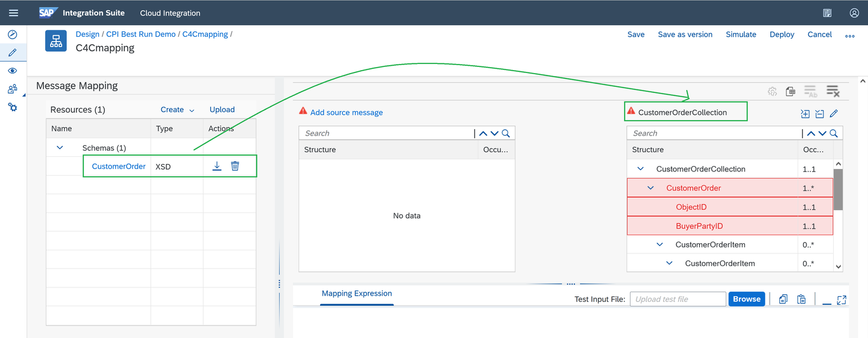Jump to next match in target search

822,133
